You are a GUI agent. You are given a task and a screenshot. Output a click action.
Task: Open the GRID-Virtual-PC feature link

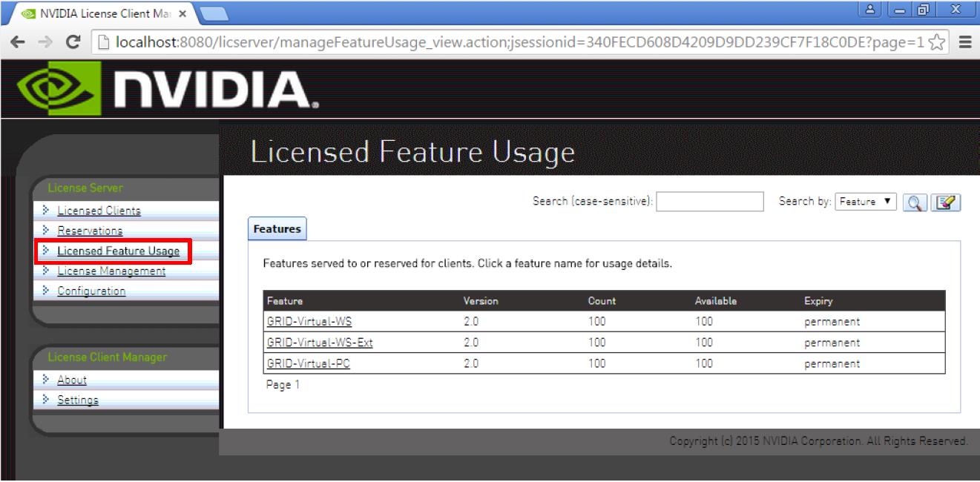click(308, 363)
